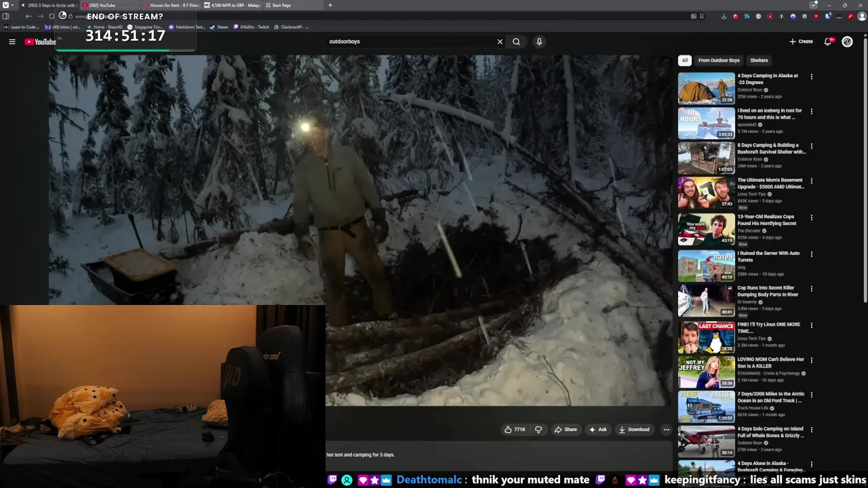The width and height of the screenshot is (868, 488).
Task: Open thumbnail for 4 Days Camping in Alaska
Action: click(706, 88)
